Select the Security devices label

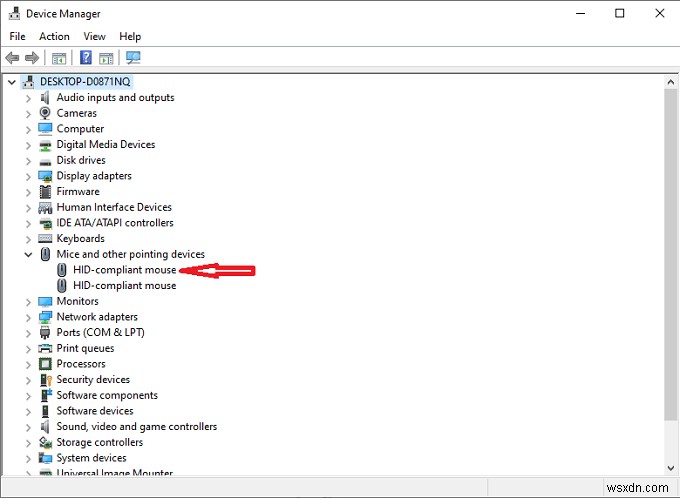[93, 380]
